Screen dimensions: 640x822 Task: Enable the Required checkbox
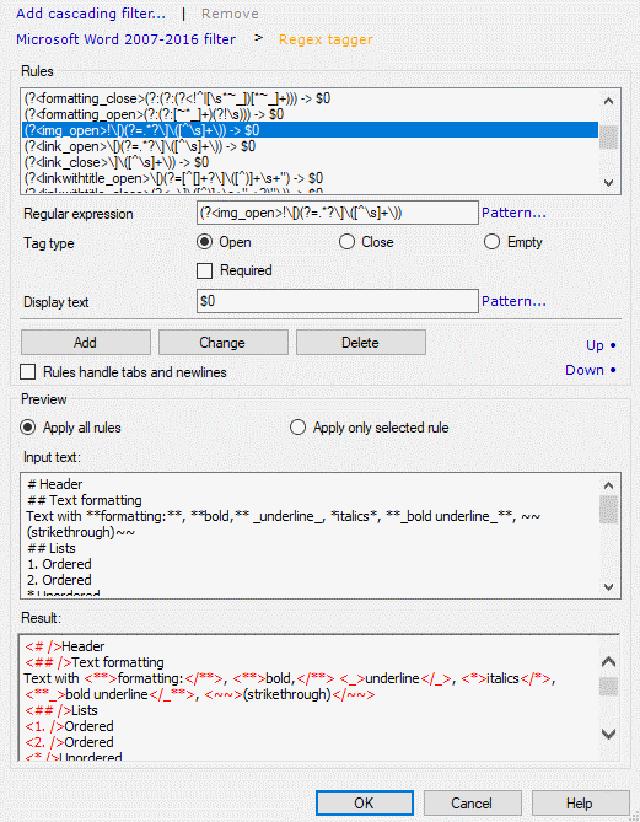(205, 270)
